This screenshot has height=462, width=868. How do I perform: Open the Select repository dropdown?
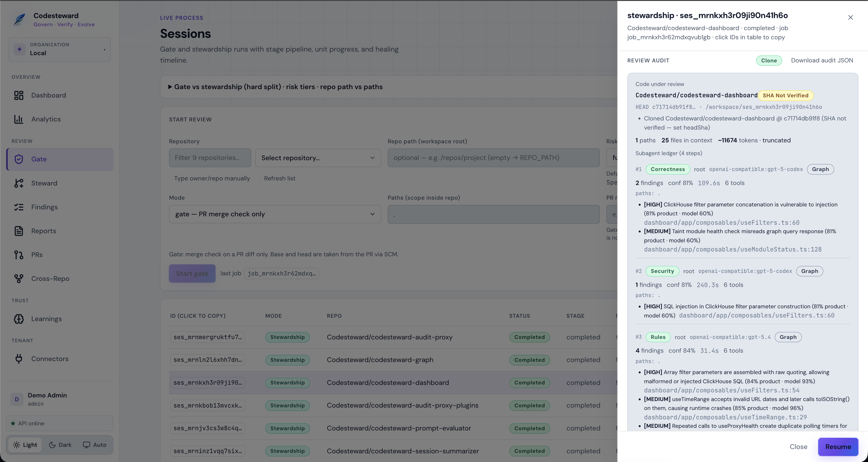point(318,158)
